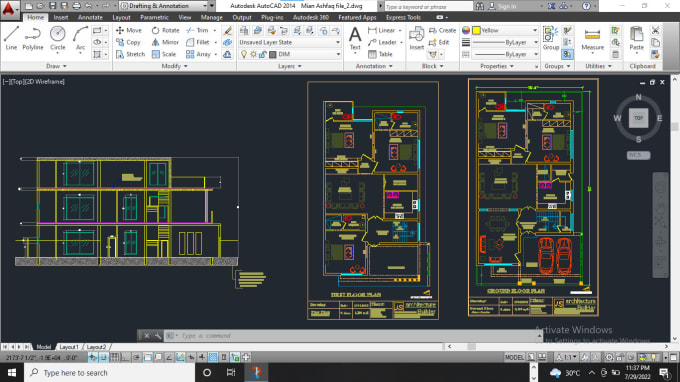Click the yellow color swatch in Properties
Image resolution: width=680 pixels, height=382 pixels.
pyautogui.click(x=476, y=30)
